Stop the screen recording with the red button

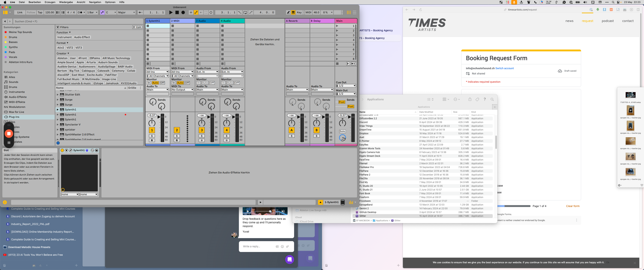(9, 134)
